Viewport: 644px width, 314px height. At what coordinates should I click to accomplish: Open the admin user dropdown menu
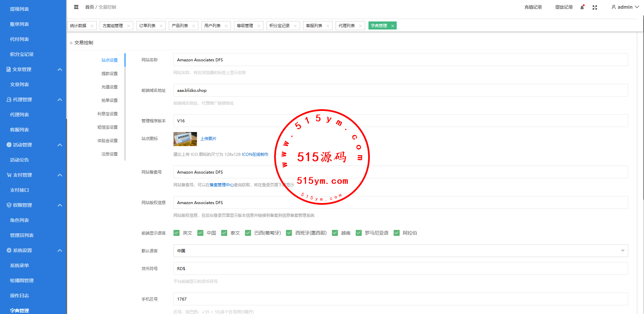coord(625,7)
